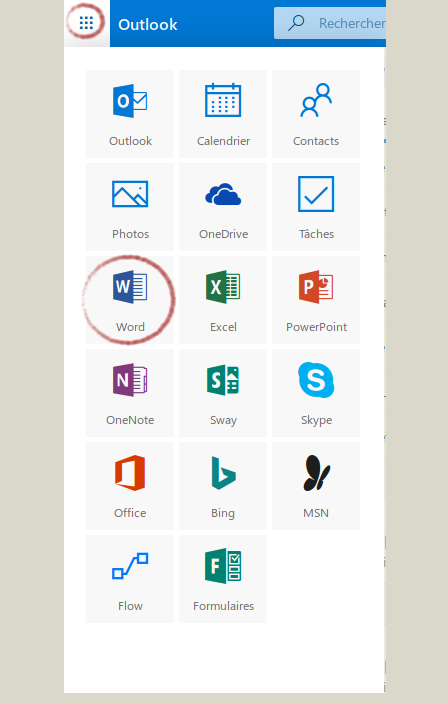Open the Formulaires app tile
This screenshot has width=448, height=704.
[223, 578]
